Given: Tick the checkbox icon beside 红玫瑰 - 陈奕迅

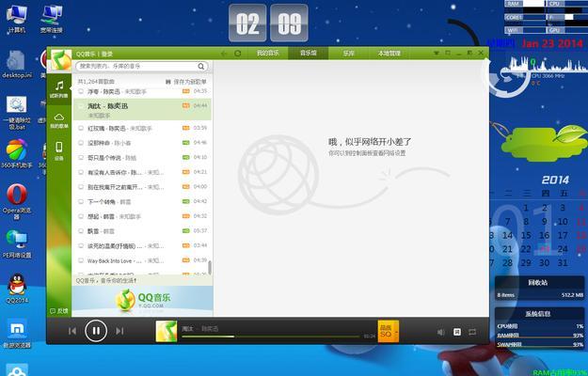Looking at the screenshot, I should [x=81, y=128].
